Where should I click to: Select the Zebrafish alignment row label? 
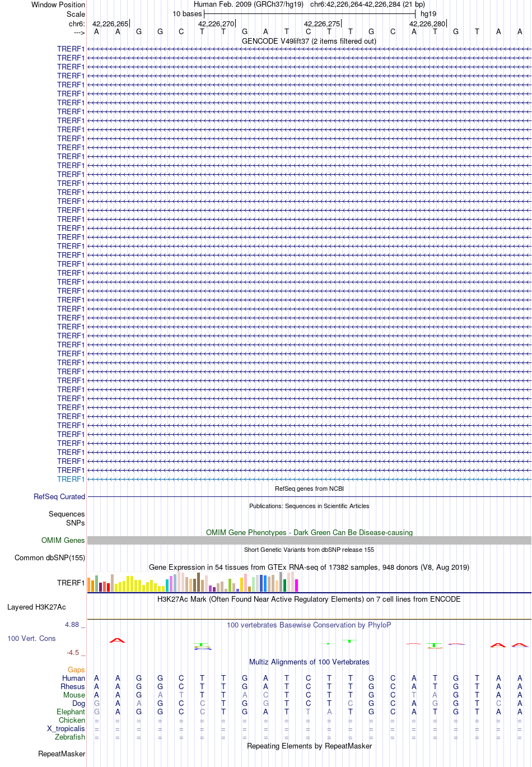pos(70,737)
